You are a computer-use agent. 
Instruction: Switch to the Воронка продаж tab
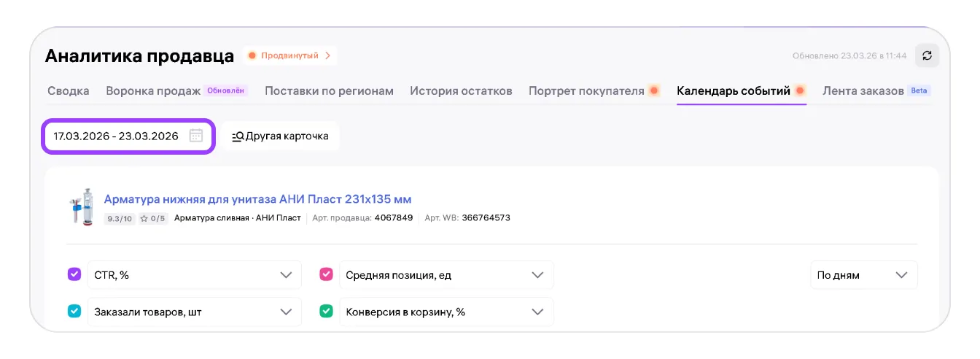point(153,91)
